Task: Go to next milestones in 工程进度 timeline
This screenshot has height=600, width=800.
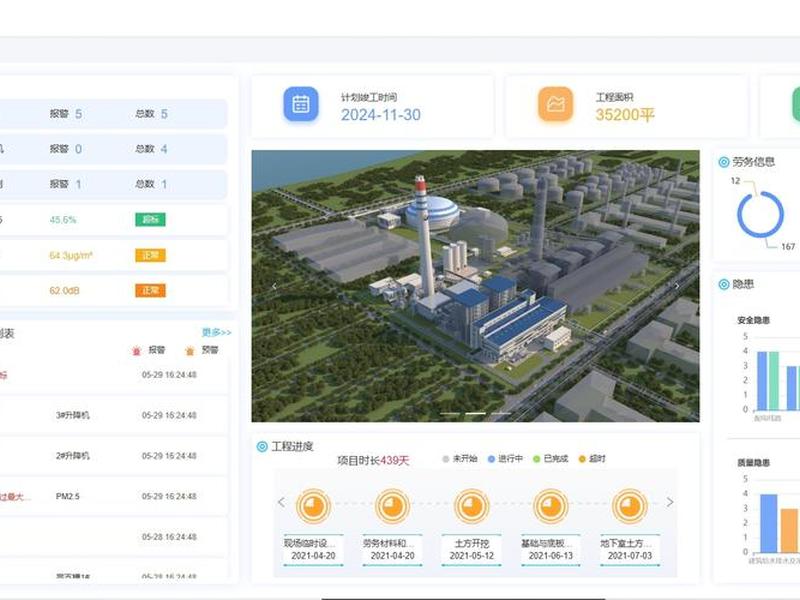Action: click(670, 502)
